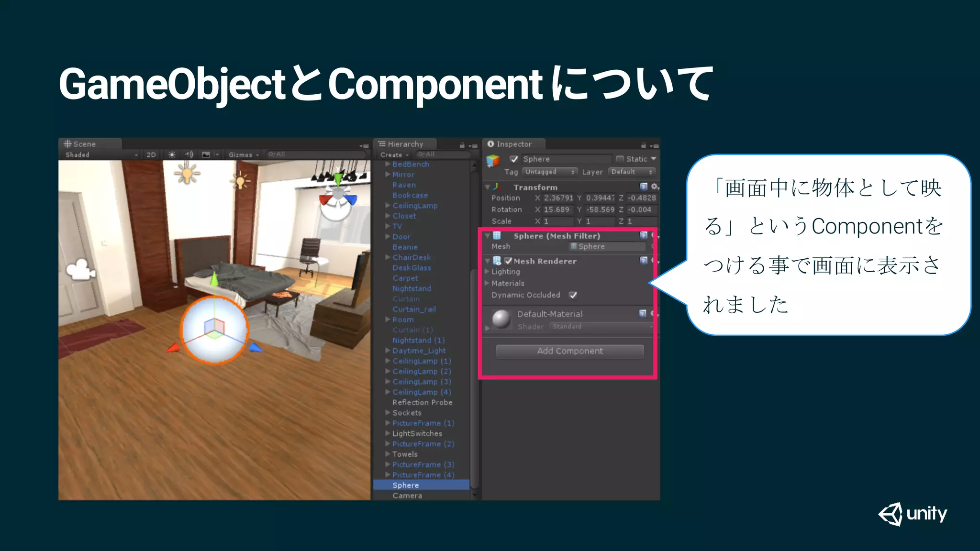Screen dimensions: 980x551
Task: Click the Mesh Filter grid icon
Action: (x=497, y=235)
